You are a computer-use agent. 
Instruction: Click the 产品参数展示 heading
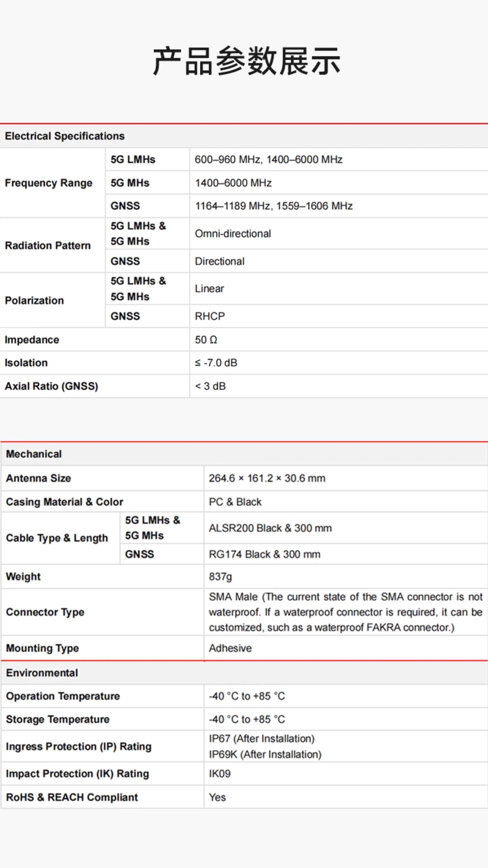[x=246, y=61]
